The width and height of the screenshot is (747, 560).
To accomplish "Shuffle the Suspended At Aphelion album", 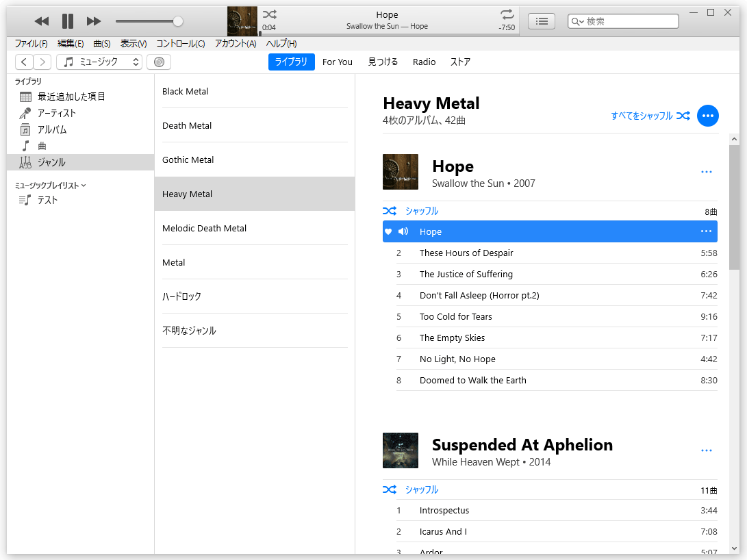I will tap(411, 489).
